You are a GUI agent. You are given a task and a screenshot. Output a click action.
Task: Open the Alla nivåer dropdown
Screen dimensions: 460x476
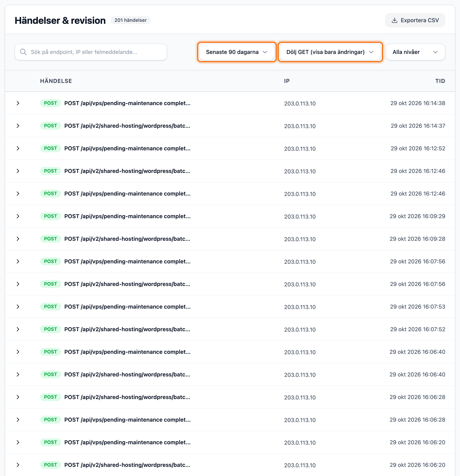(x=415, y=52)
